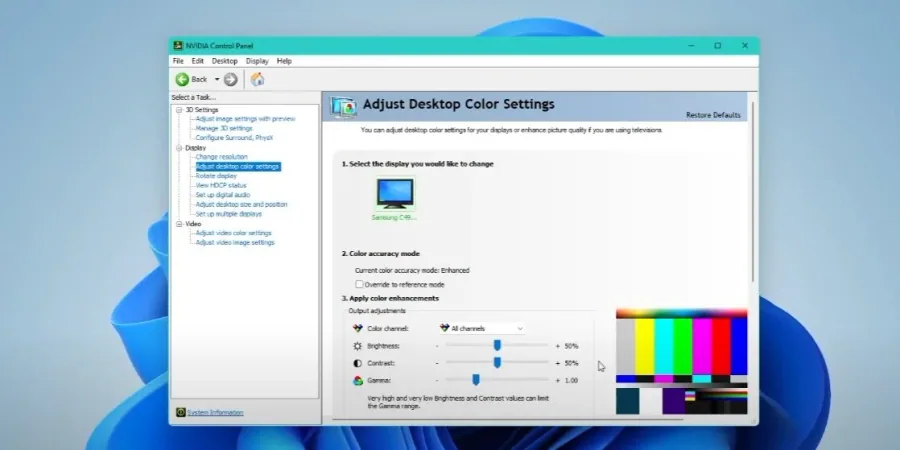The image size is (900, 450).
Task: Open Set up digital audio
Action: coord(223,195)
